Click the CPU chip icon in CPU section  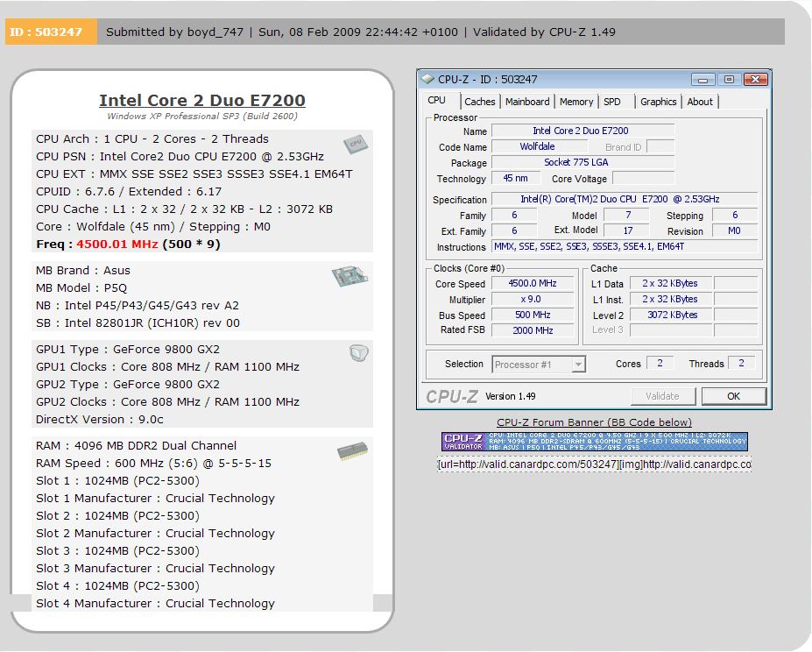(x=356, y=144)
